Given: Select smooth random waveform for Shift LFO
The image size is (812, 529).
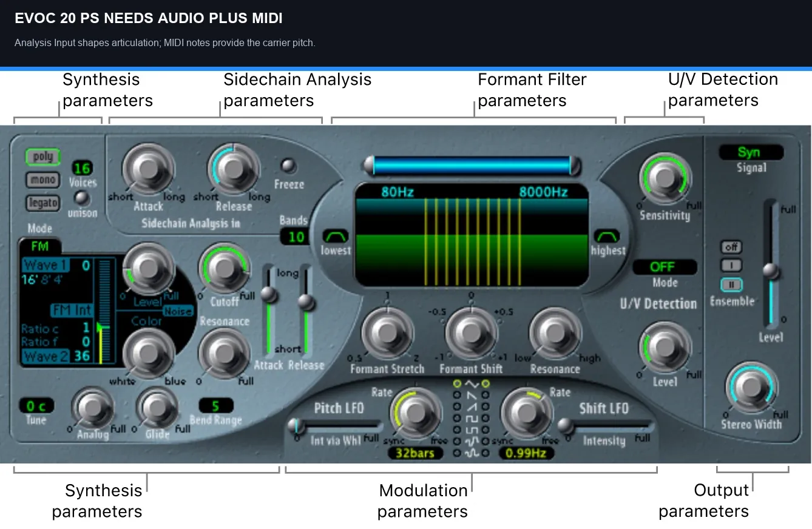Looking at the screenshot, I should [x=486, y=453].
